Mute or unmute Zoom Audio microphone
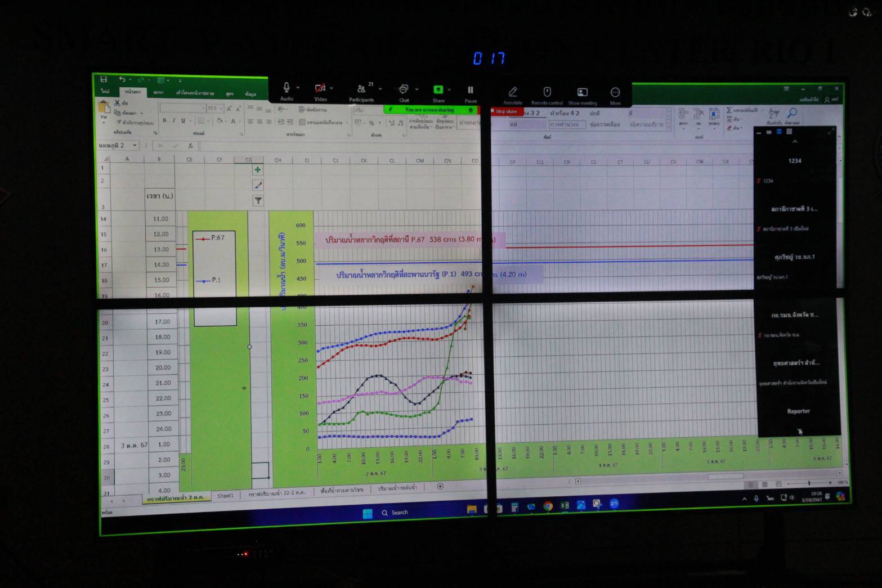Screen dimensions: 882x588 (x=286, y=91)
